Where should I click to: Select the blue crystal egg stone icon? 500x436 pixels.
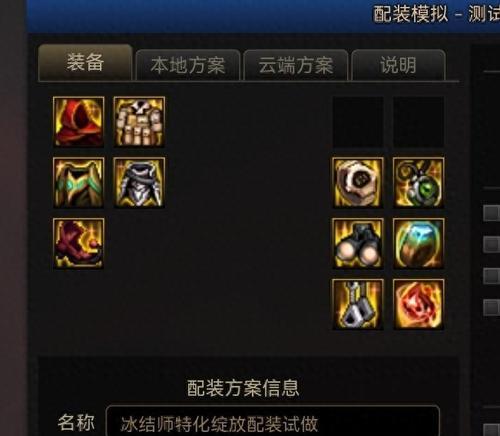point(419,243)
